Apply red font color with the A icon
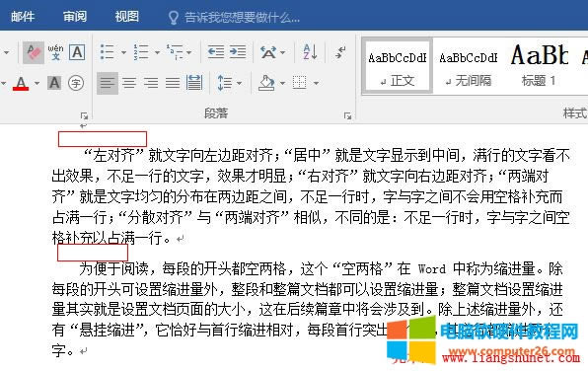Screen dimensions: 588x371 pos(21,83)
